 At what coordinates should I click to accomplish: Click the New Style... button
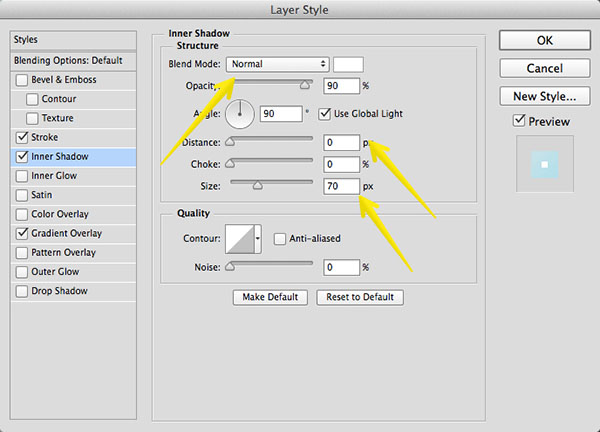[x=544, y=97]
